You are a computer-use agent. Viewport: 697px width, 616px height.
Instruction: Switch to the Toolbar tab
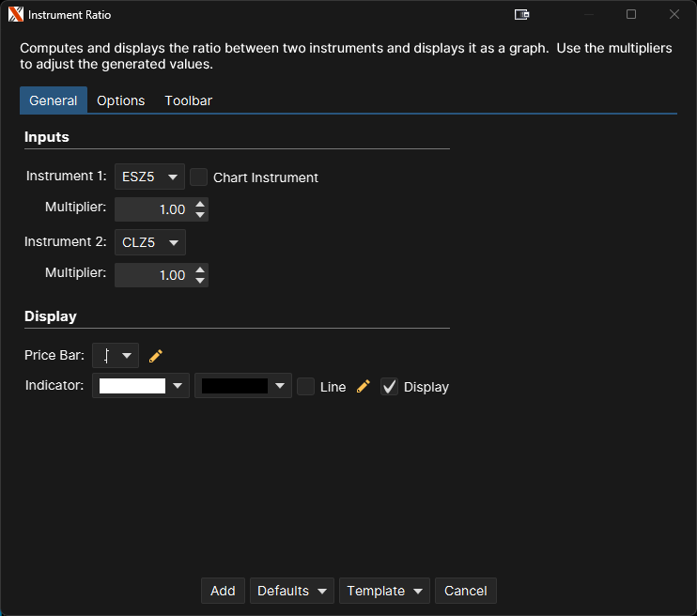click(188, 100)
